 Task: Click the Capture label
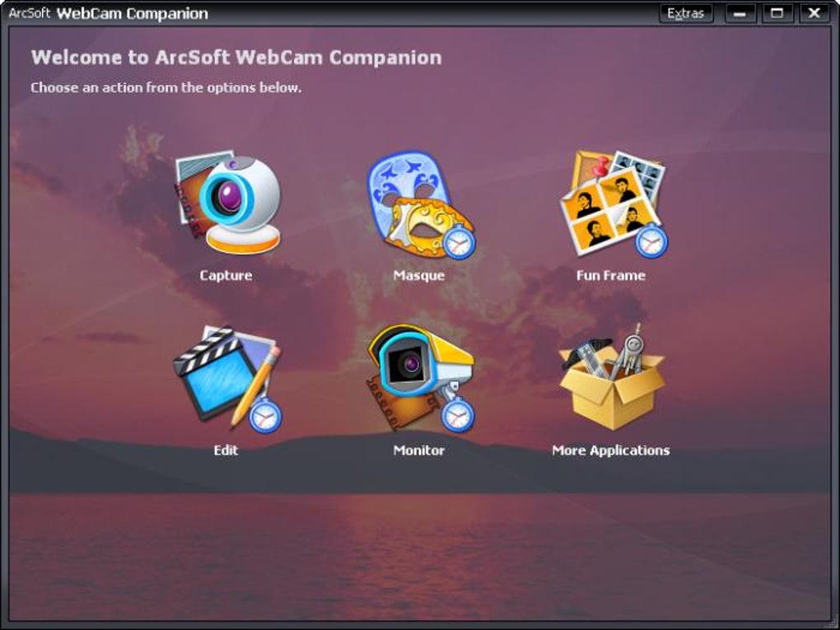click(x=226, y=275)
